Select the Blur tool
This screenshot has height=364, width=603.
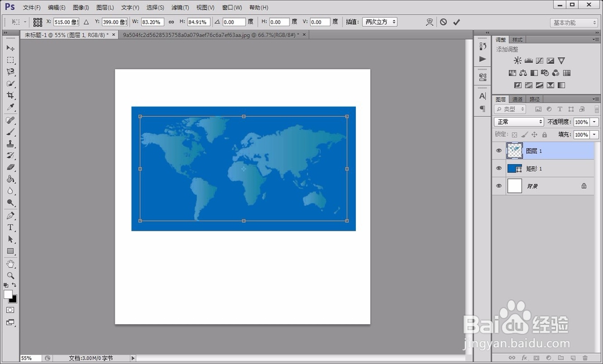(x=10, y=191)
